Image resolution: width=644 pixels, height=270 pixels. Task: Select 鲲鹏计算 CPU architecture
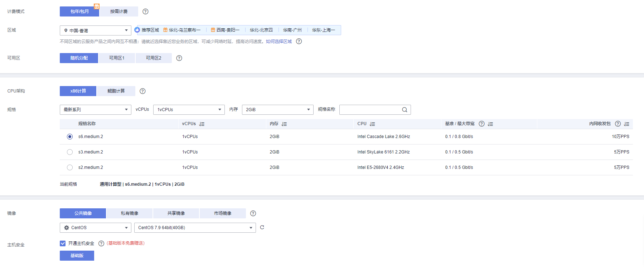116,91
